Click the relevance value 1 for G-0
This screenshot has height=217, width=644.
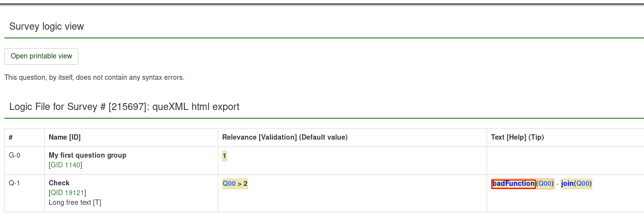click(224, 156)
